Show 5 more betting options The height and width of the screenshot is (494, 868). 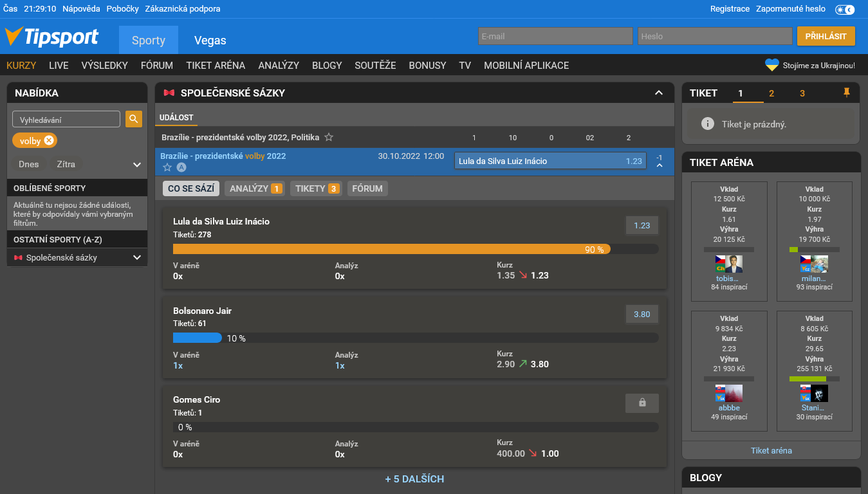[x=414, y=479]
